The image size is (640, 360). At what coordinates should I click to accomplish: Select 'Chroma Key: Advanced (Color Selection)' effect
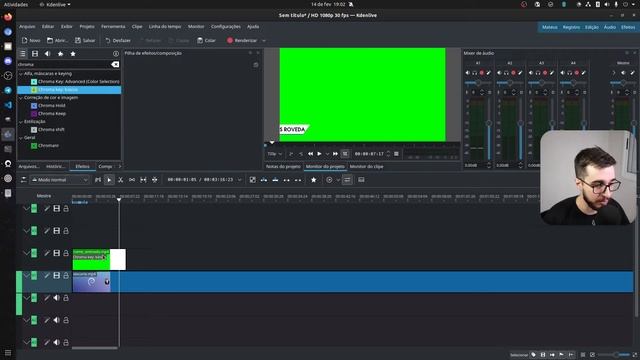tap(75, 82)
